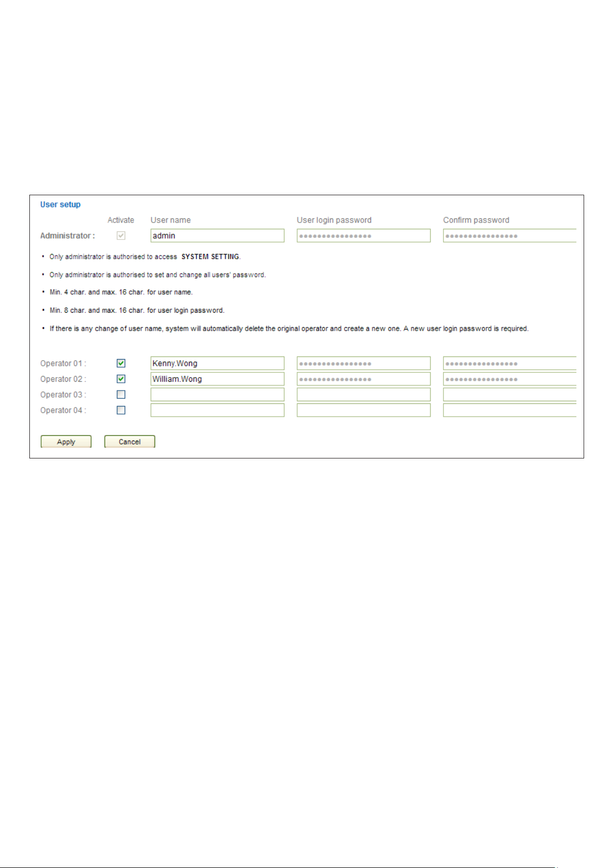
Task: Click the 'User login password' column header
Action: point(334,220)
